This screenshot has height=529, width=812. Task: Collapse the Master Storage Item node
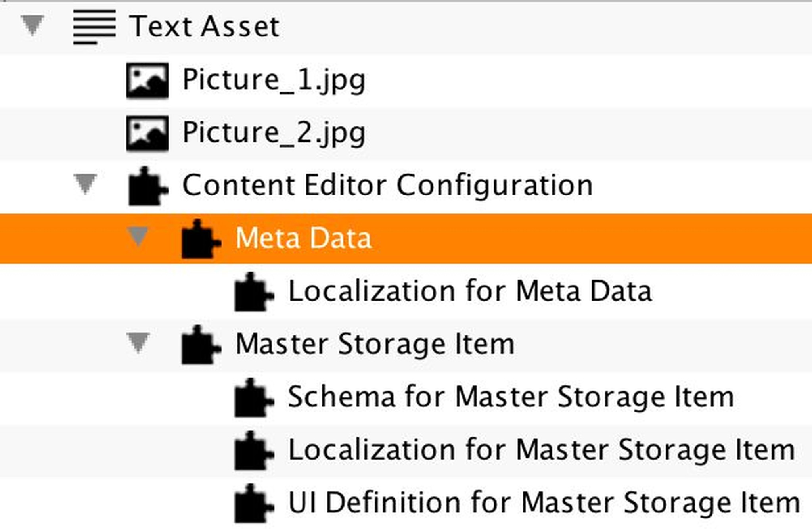139,342
